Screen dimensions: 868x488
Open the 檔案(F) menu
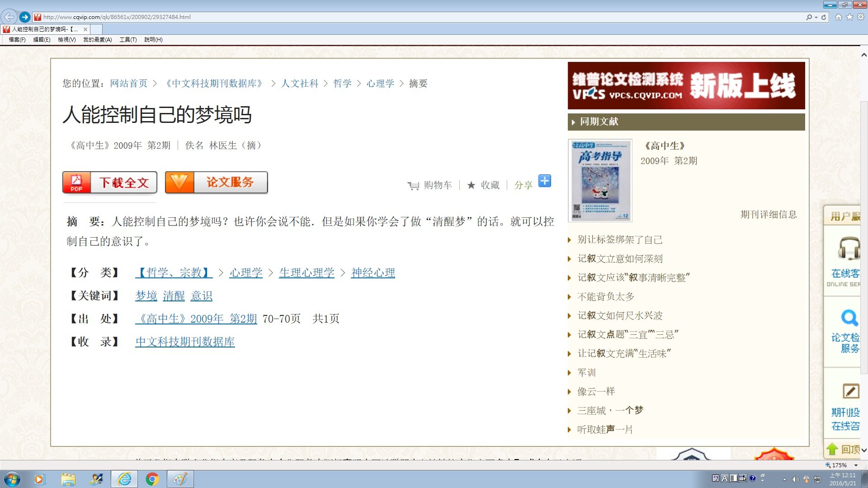coord(17,40)
